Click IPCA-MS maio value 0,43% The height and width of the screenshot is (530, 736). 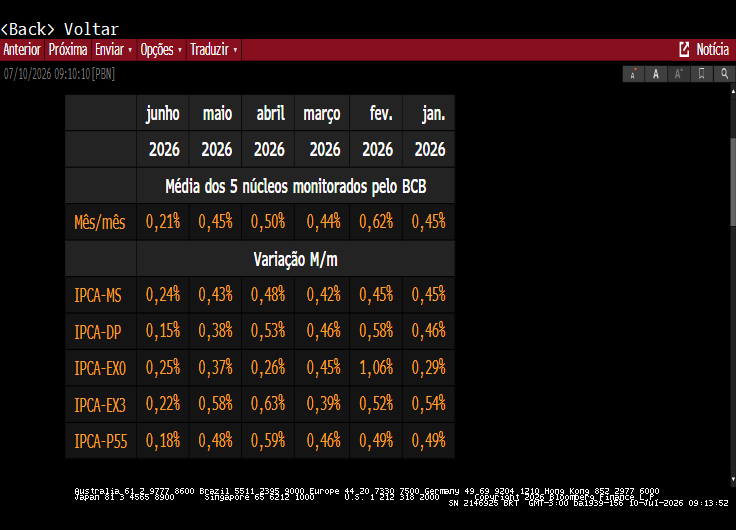(x=215, y=294)
